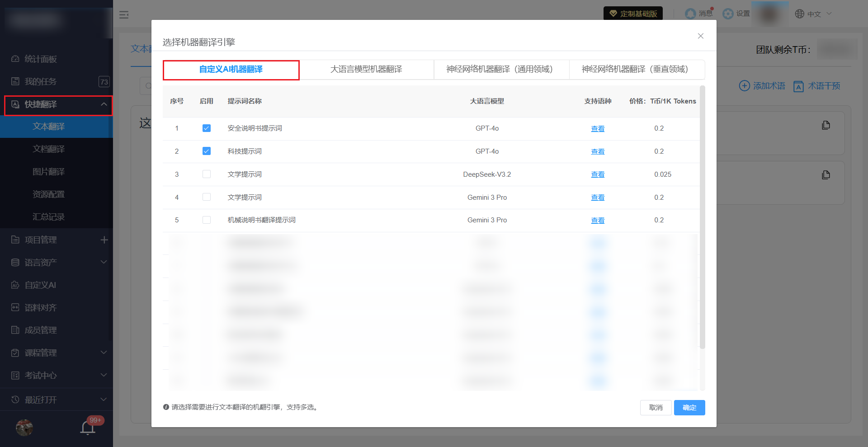Open the 消息 notifications icon

point(690,14)
